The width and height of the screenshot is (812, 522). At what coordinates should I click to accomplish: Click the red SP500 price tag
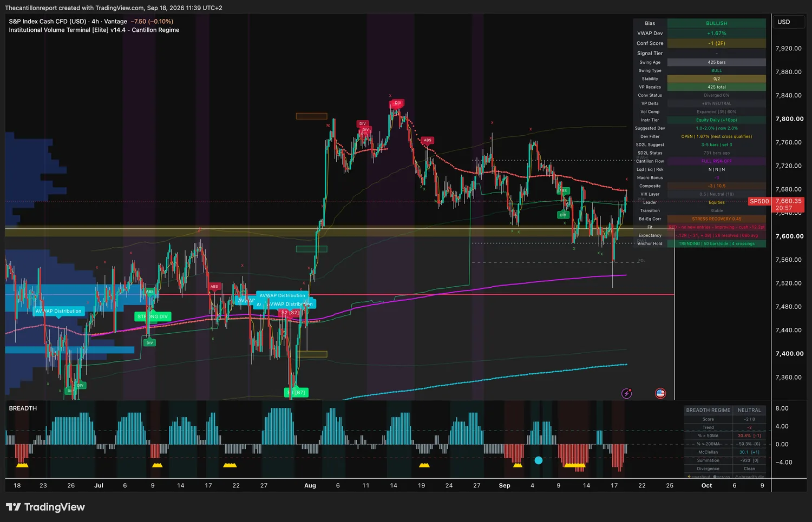[759, 201]
